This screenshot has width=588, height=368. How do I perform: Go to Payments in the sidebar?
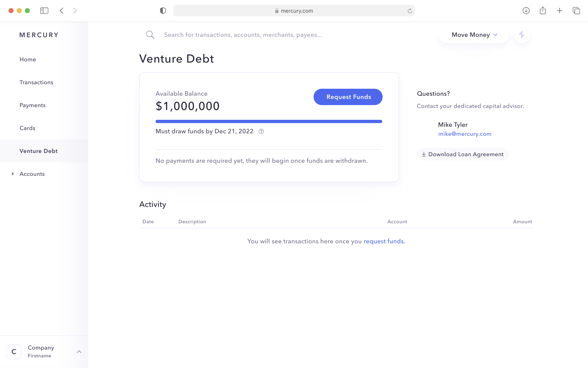[33, 105]
